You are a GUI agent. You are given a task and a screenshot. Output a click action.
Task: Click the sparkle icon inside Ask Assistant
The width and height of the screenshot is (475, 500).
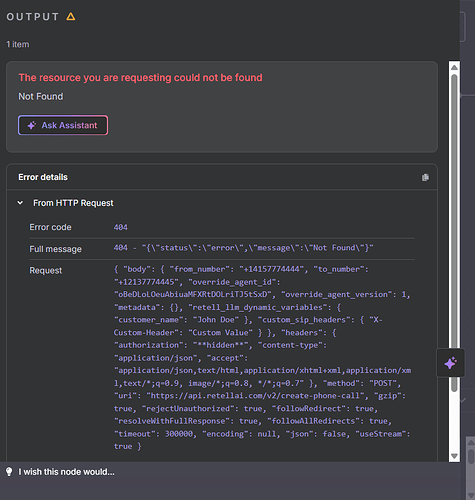pos(32,125)
